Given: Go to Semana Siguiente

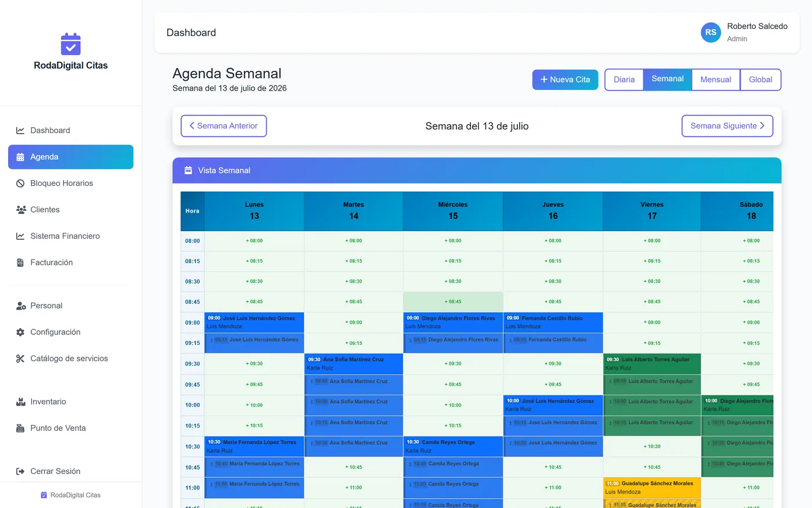Looking at the screenshot, I should pyautogui.click(x=727, y=126).
